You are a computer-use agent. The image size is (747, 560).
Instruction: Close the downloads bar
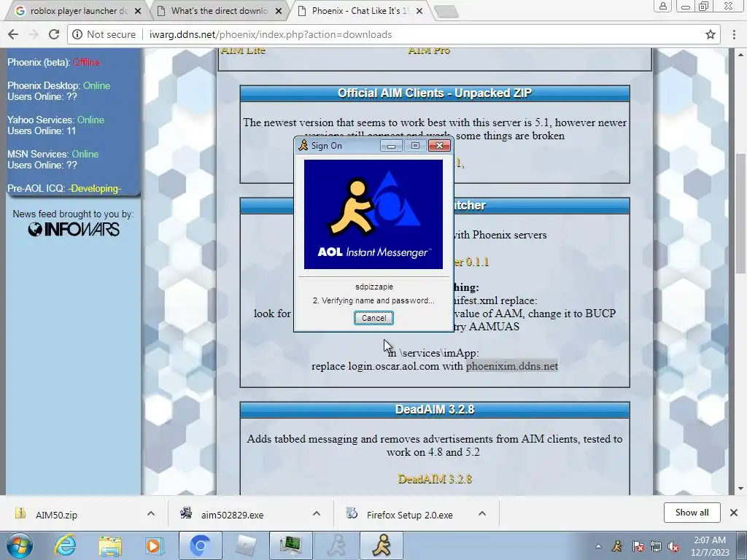tap(734, 513)
